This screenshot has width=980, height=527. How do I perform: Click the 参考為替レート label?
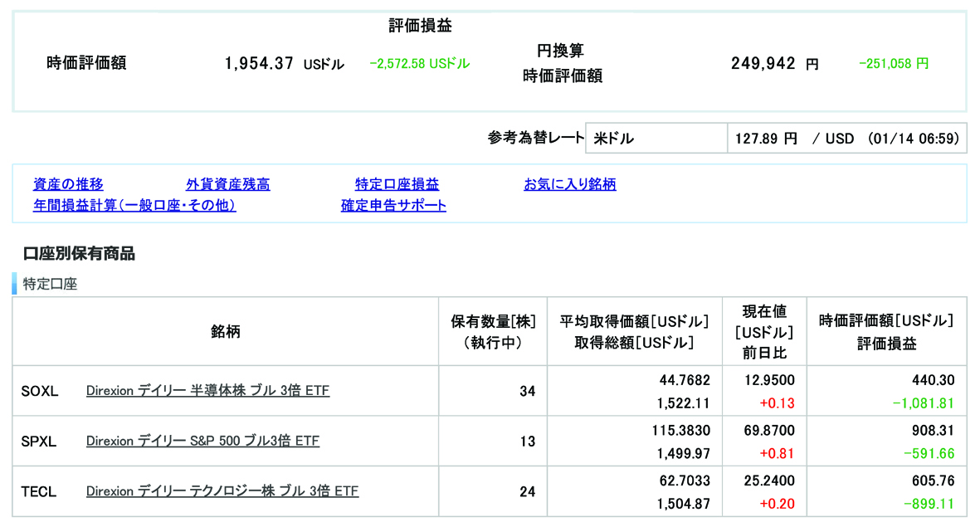point(535,138)
